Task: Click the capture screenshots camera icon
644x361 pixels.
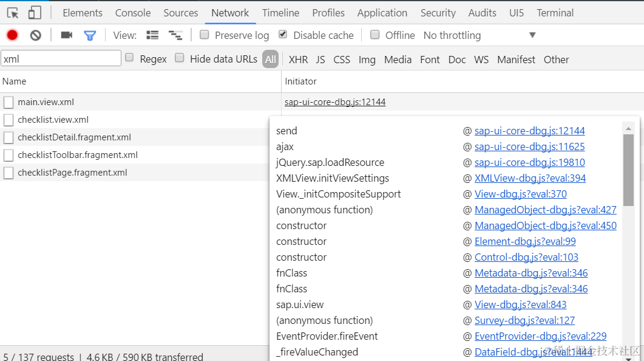Action: [x=67, y=35]
